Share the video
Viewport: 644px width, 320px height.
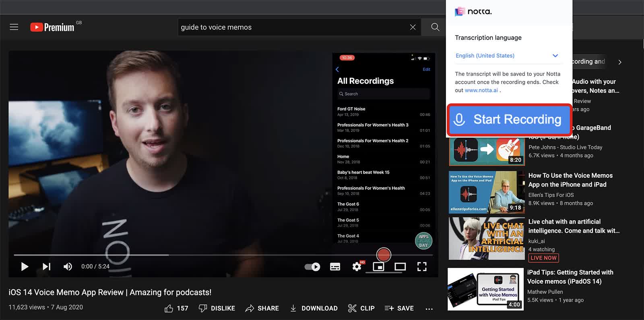(x=262, y=308)
